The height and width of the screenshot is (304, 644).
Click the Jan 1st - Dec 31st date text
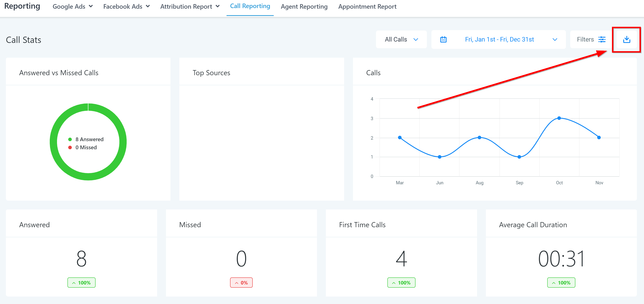click(499, 40)
